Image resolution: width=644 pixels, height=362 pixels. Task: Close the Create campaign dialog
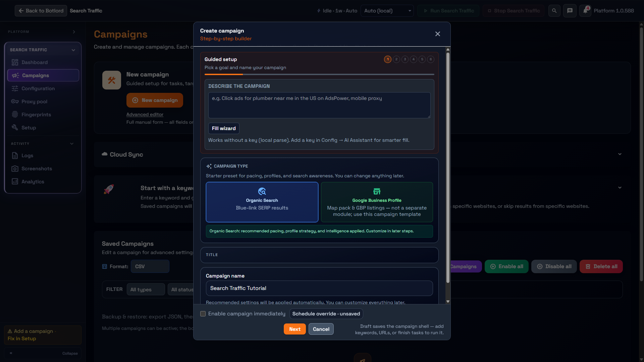[437, 34]
